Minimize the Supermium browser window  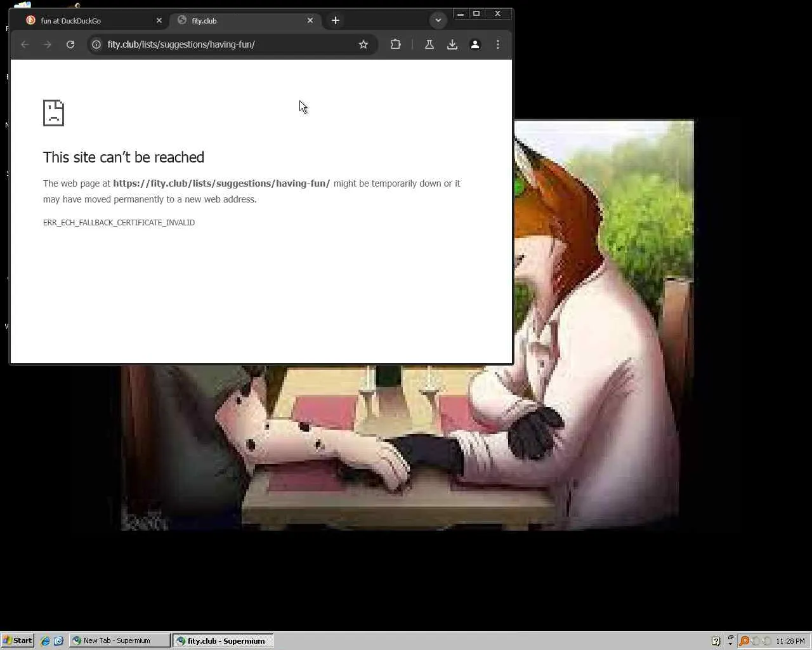[x=461, y=13]
